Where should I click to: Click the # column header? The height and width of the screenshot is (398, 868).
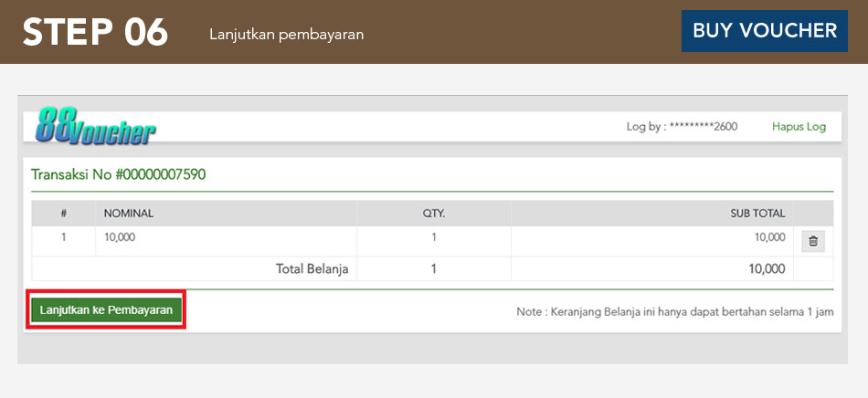[x=64, y=214]
